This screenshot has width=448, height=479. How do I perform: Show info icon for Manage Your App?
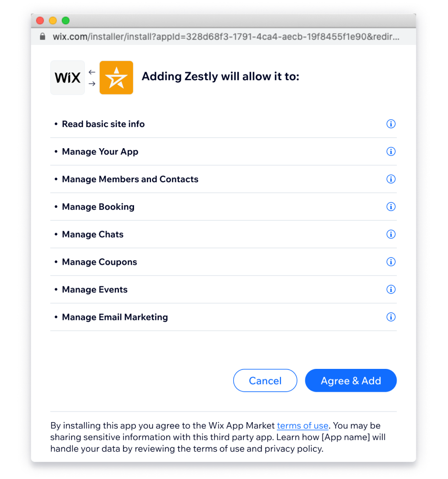coord(391,151)
